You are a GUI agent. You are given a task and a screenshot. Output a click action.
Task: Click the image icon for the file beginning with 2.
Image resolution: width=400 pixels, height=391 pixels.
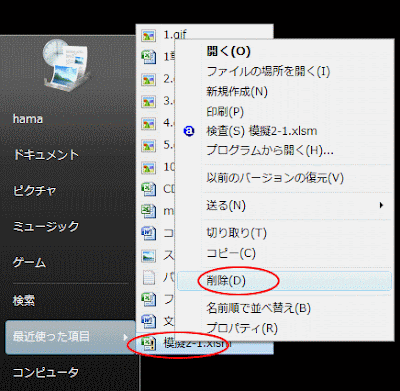click(x=148, y=79)
